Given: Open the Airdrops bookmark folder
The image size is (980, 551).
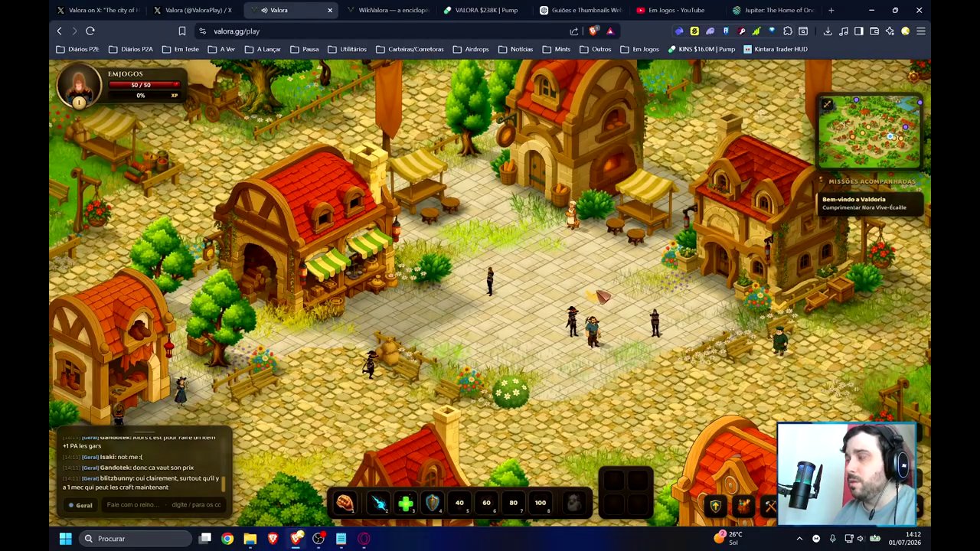Looking at the screenshot, I should 471,49.
